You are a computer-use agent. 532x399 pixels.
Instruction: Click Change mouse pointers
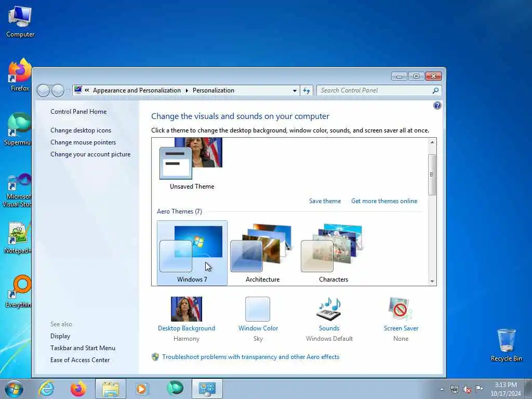click(x=83, y=142)
